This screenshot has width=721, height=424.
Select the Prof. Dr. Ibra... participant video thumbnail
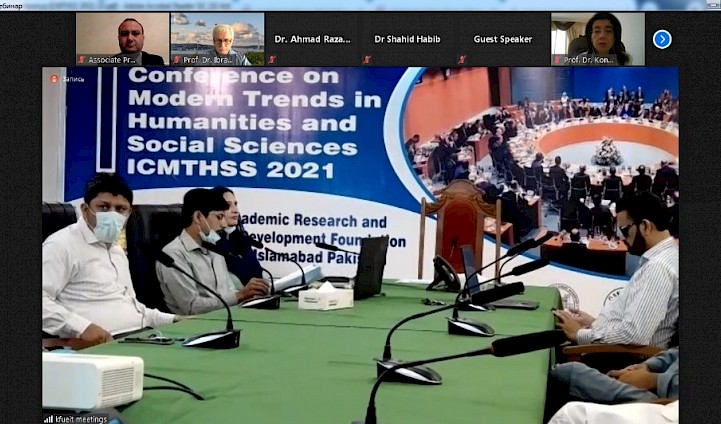click(217, 39)
